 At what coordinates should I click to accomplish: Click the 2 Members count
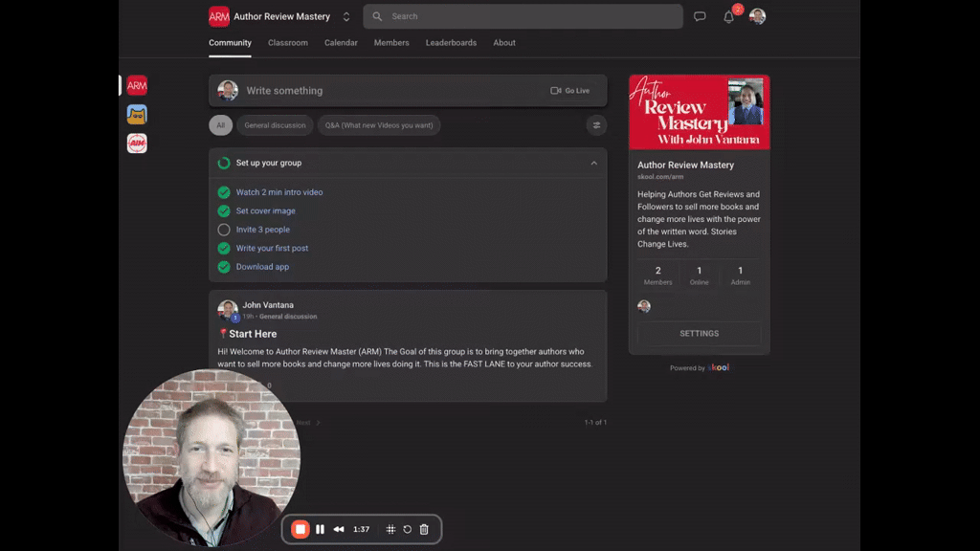657,275
